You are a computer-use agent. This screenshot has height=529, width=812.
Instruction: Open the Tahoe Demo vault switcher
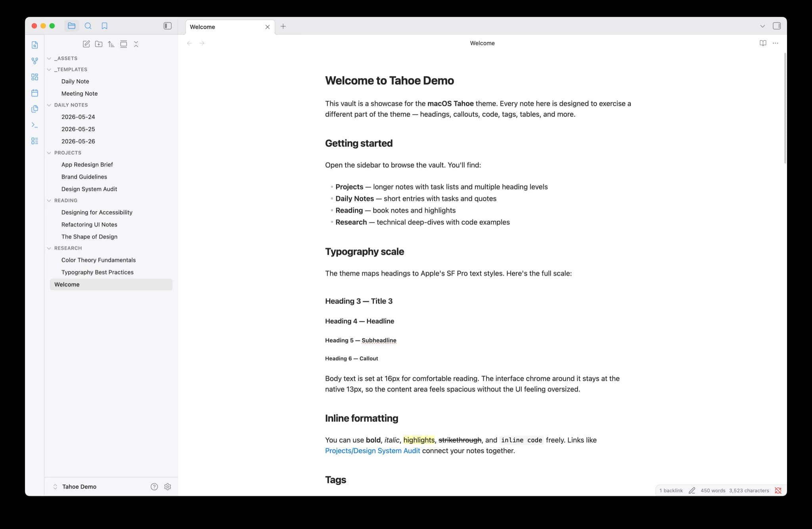point(75,487)
